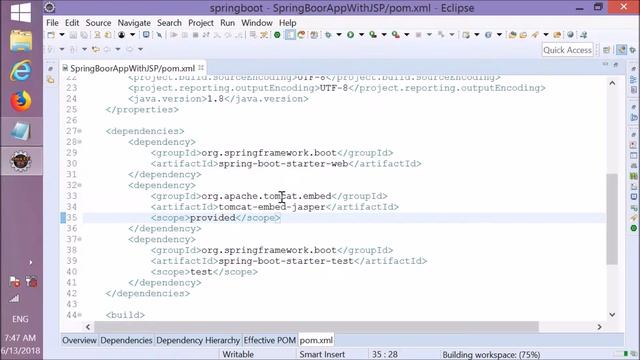Image resolution: width=640 pixels, height=360 pixels.
Task: Click the Open Task icon
Action: click(x=523, y=35)
